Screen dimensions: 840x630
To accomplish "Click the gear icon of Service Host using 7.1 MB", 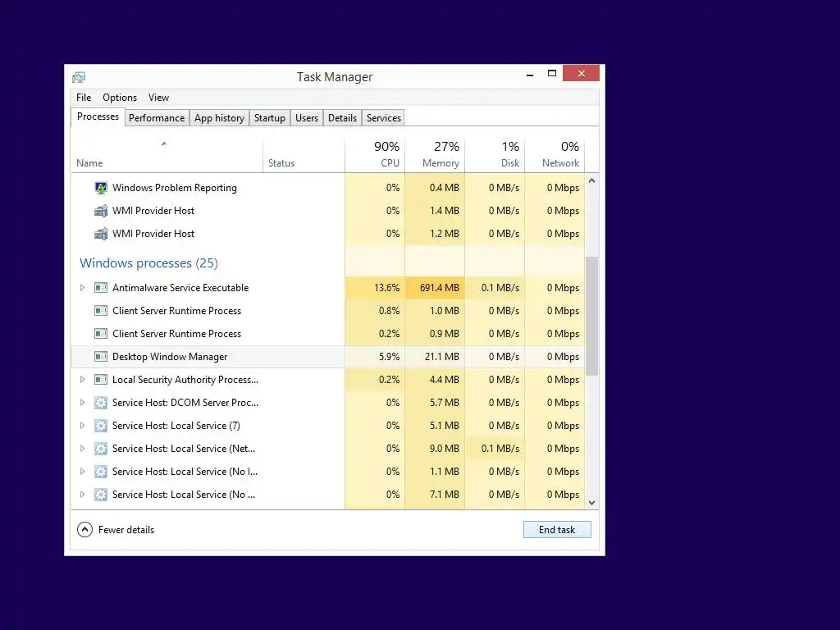I will (101, 495).
